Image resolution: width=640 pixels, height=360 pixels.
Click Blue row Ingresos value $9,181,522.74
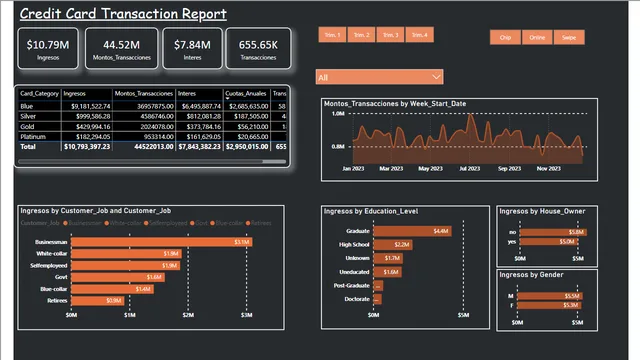point(91,106)
